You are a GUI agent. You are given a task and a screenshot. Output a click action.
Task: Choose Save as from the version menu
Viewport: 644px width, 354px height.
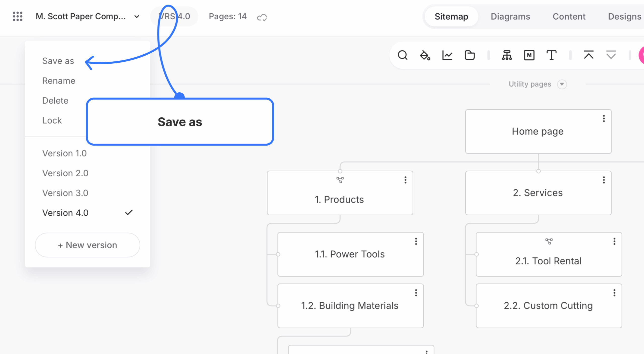tap(58, 61)
